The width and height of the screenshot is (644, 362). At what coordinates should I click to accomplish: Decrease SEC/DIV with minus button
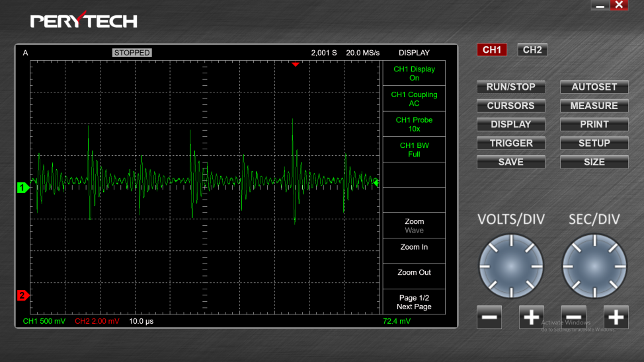574,317
